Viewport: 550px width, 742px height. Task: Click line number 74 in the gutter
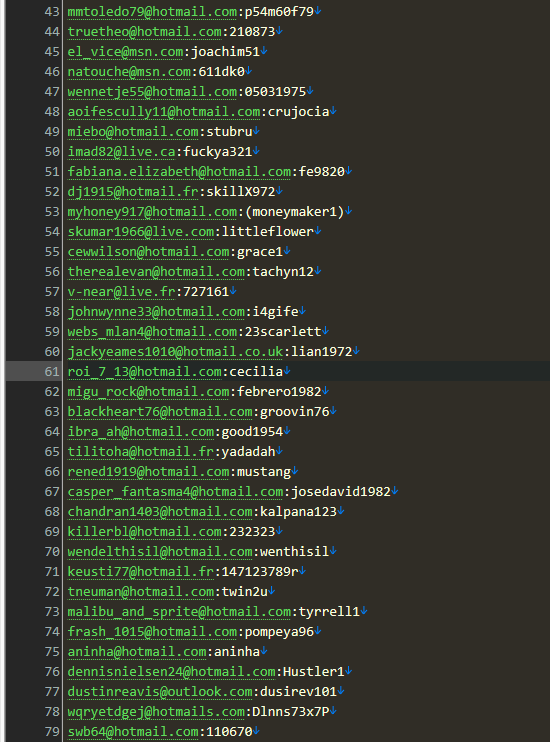52,632
